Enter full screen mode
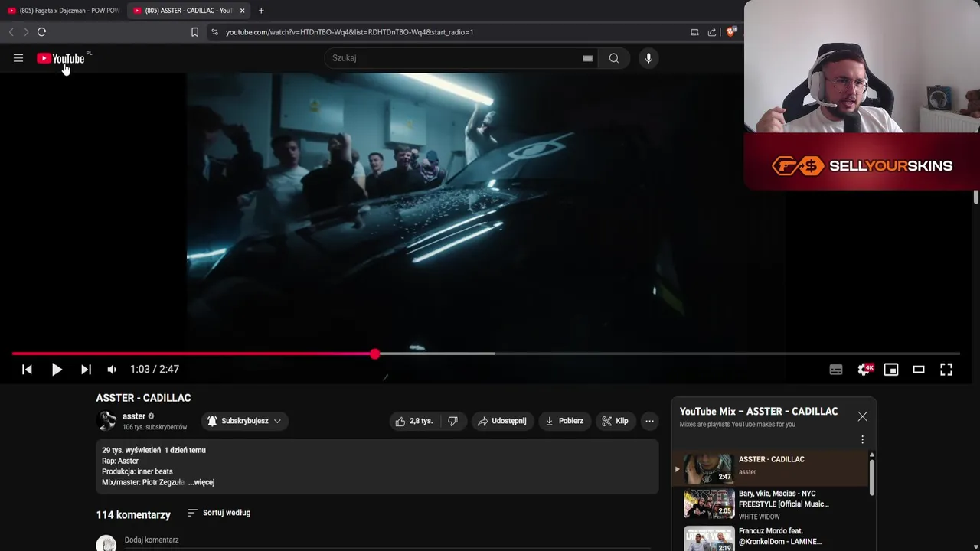This screenshot has width=980, height=551. [x=946, y=370]
